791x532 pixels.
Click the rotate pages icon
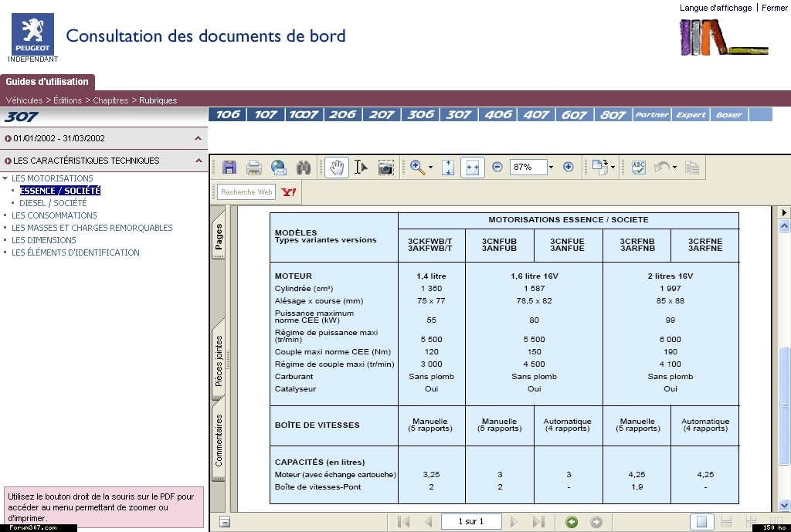pos(600,168)
